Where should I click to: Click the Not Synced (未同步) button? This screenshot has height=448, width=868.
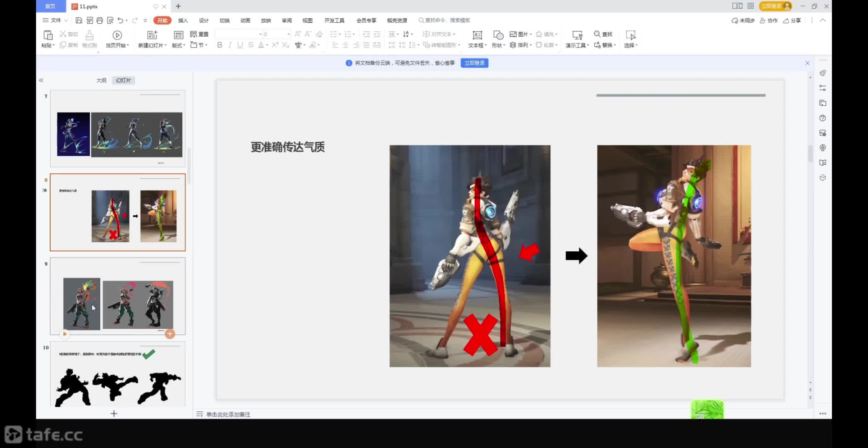(x=743, y=20)
